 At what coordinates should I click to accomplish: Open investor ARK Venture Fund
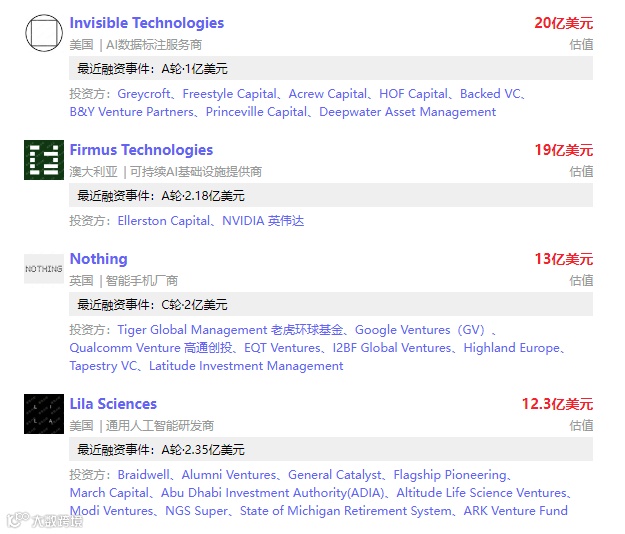515,511
